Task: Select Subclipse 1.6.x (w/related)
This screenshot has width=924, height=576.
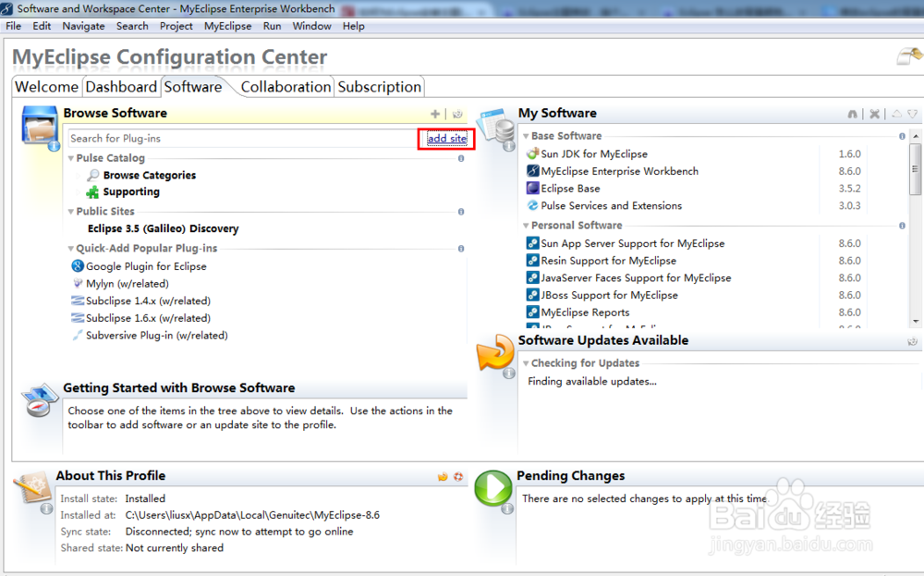Action: (x=148, y=318)
